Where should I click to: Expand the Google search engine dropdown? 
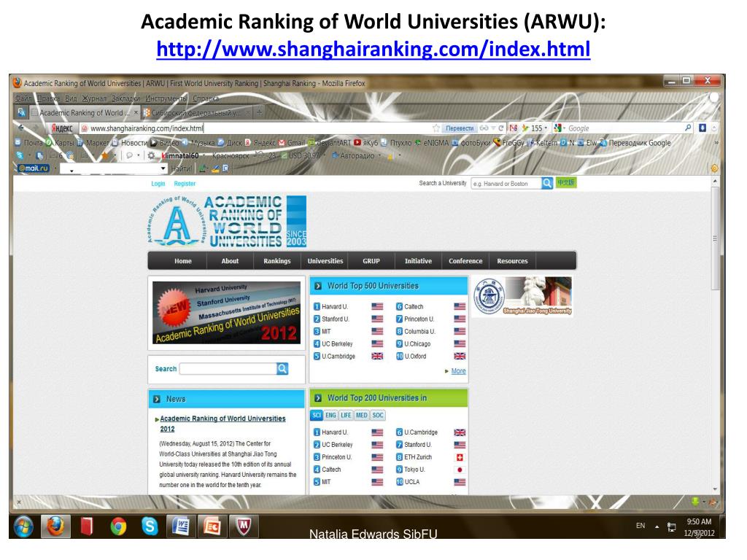564,128
